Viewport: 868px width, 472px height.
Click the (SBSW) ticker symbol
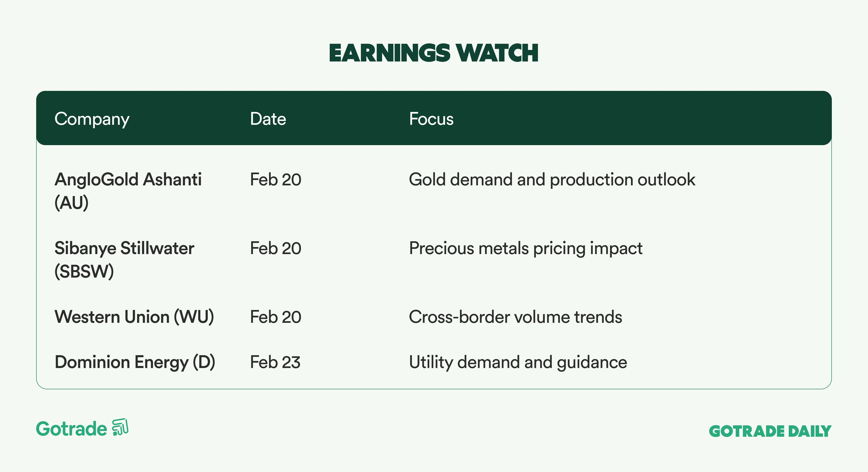tap(84, 272)
